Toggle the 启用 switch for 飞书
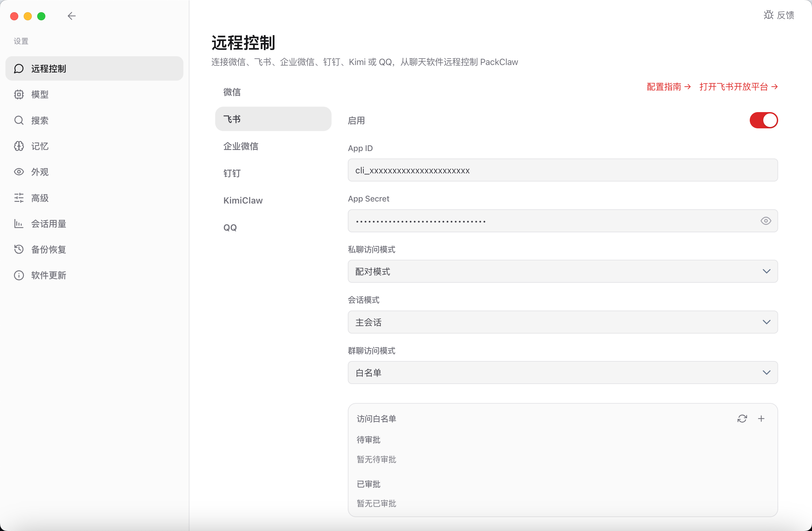Viewport: 812px width, 531px height. click(764, 120)
